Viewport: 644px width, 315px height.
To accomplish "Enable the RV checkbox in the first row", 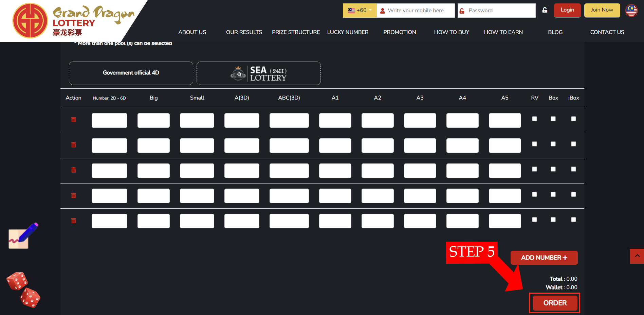I will coord(534,119).
